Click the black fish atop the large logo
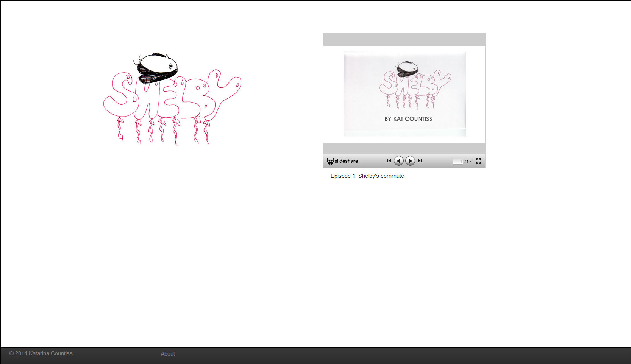 (x=156, y=67)
